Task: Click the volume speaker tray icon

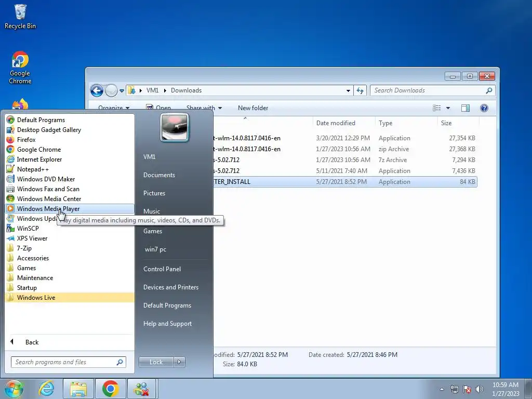Action: coord(480,389)
